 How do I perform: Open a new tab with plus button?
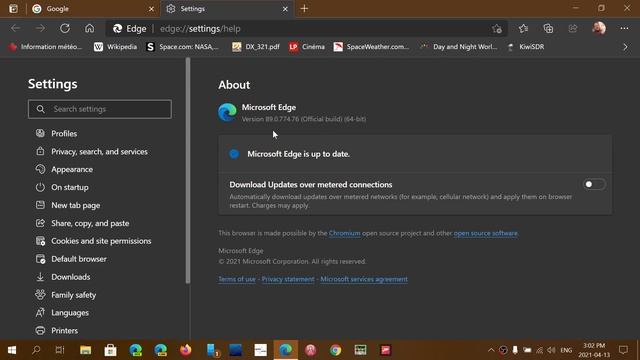point(304,9)
